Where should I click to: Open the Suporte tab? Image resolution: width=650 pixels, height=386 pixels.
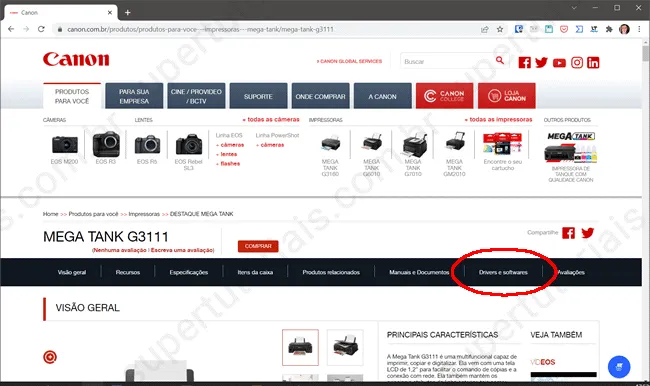coord(258,96)
